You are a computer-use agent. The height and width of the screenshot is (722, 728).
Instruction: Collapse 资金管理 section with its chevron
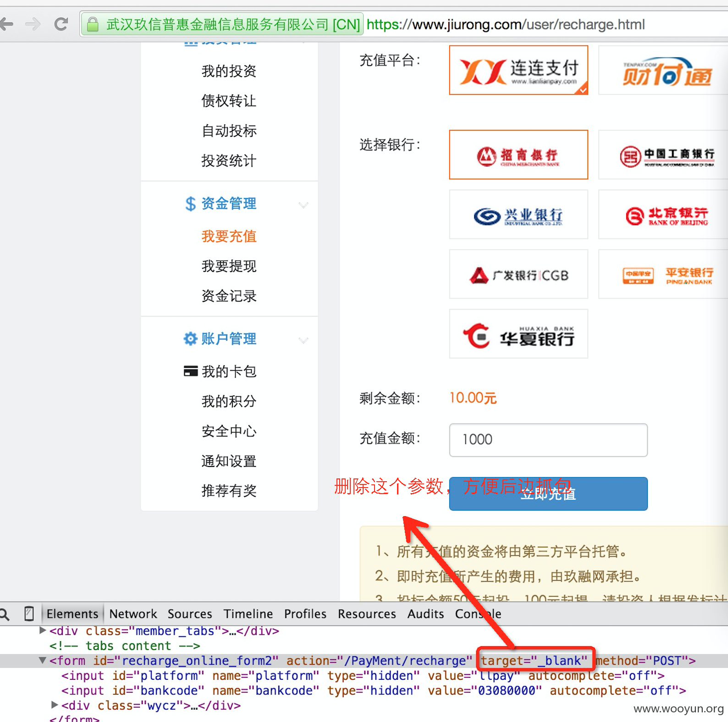(x=303, y=205)
